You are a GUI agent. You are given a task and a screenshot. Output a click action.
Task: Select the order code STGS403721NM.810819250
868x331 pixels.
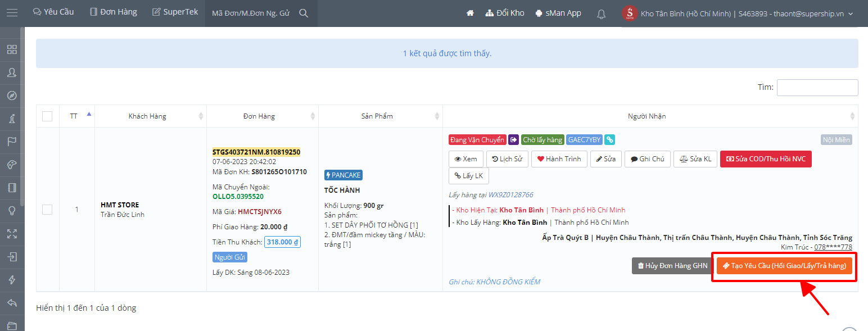(256, 152)
